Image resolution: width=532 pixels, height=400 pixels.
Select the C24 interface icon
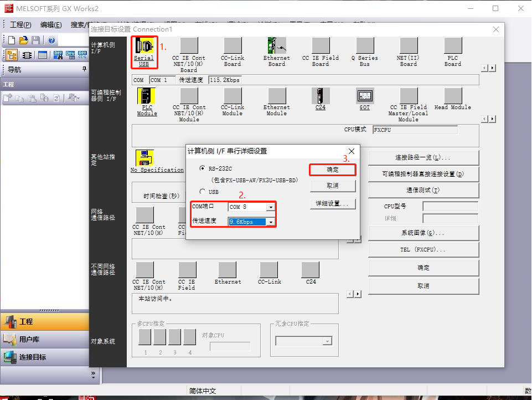(x=321, y=96)
